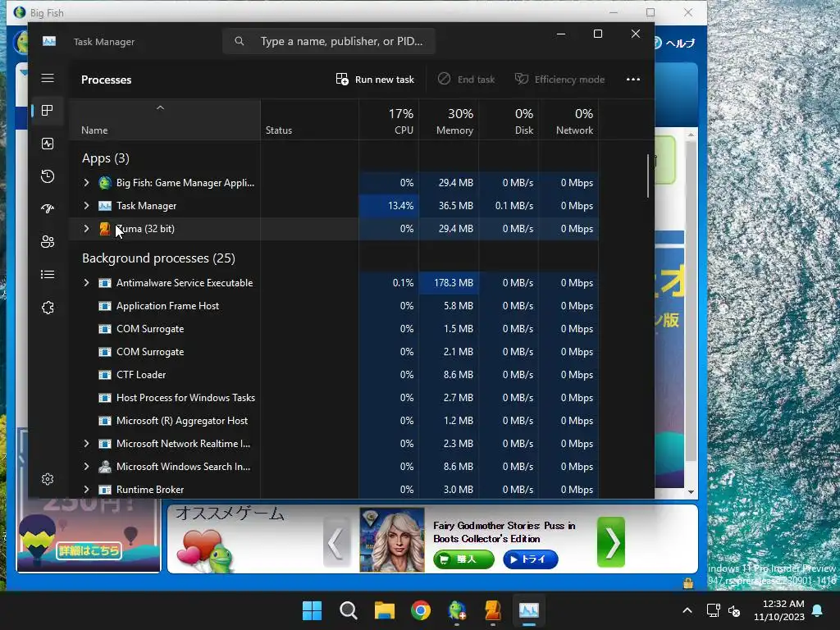Click the End task button
The width and height of the screenshot is (840, 630).
[x=466, y=80]
